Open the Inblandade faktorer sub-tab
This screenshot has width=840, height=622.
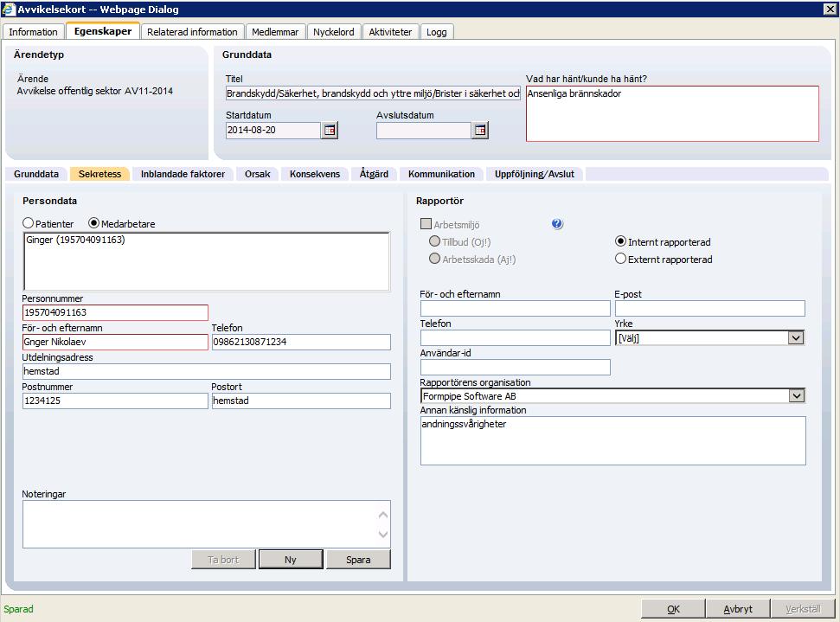pos(183,174)
